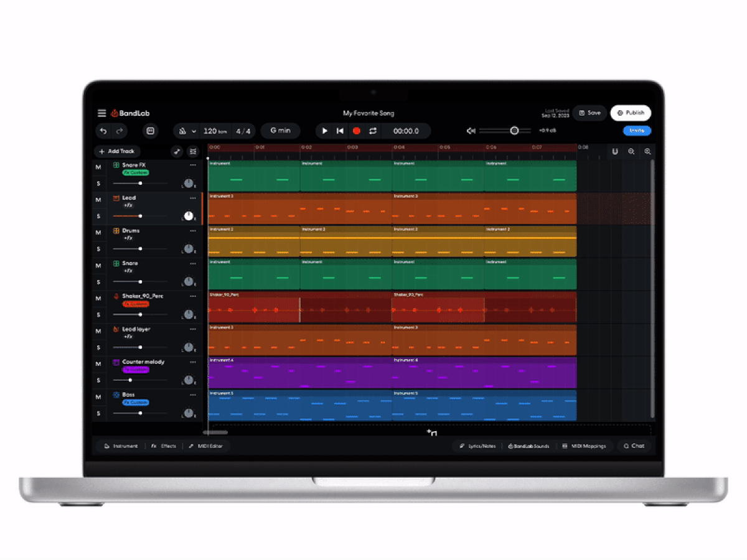Viewport: 747px width, 560px height.
Task: Click the mixer view icon above the tracks
Action: [194, 151]
